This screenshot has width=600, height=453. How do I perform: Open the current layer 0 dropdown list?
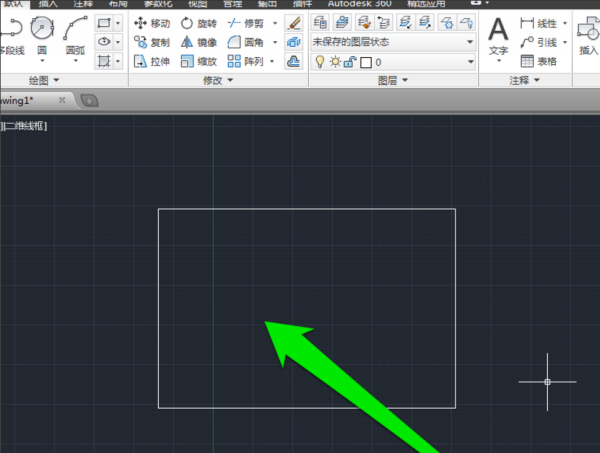[470, 62]
